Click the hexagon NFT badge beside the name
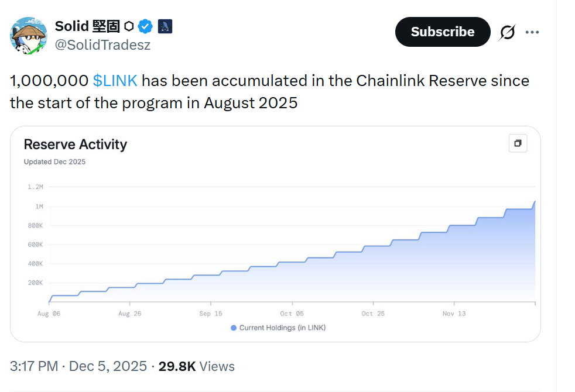575x392 pixels. pos(128,26)
